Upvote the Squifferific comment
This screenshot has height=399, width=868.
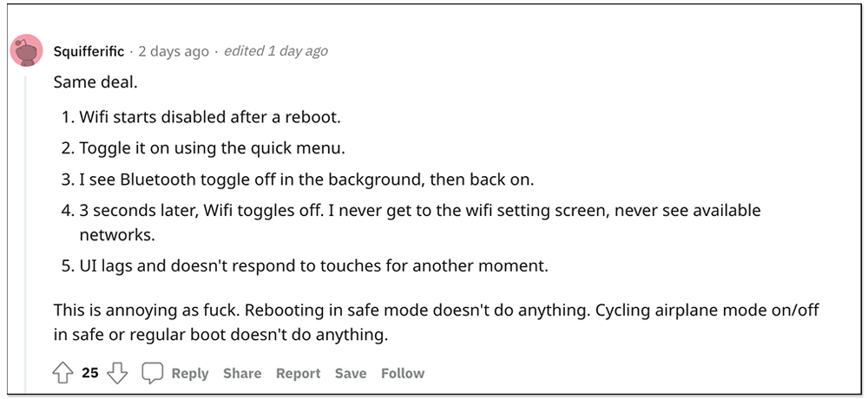pos(63,374)
